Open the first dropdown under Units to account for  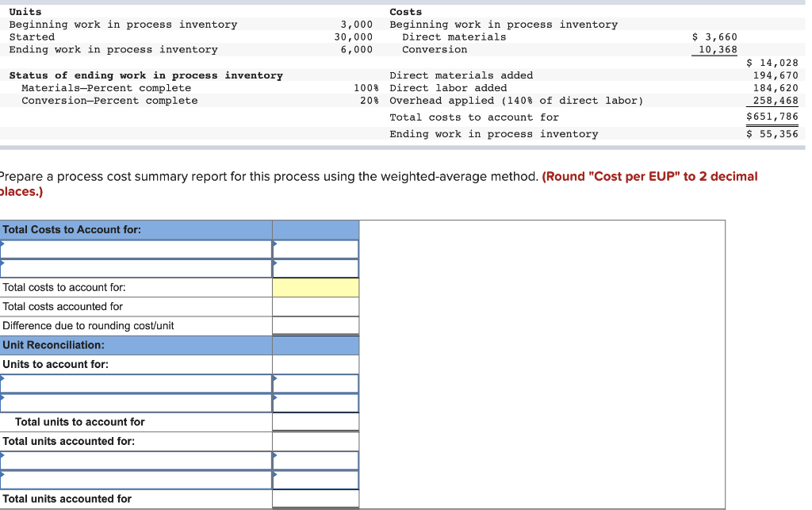coord(135,383)
